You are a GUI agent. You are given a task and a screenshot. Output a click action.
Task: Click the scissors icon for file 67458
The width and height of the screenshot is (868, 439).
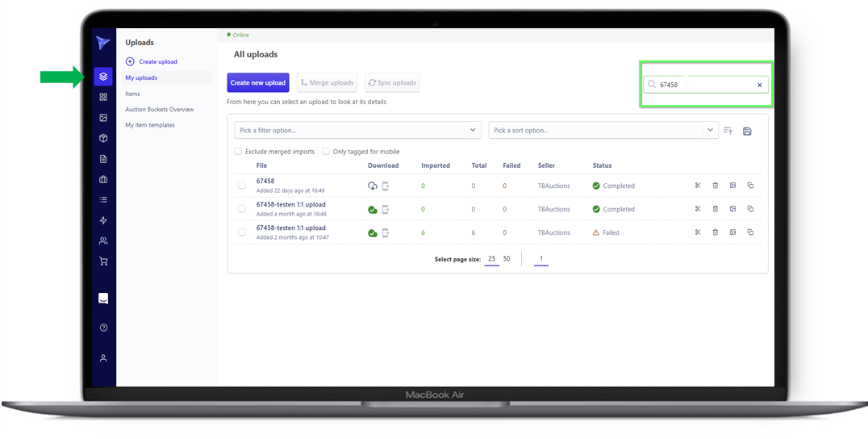(698, 186)
